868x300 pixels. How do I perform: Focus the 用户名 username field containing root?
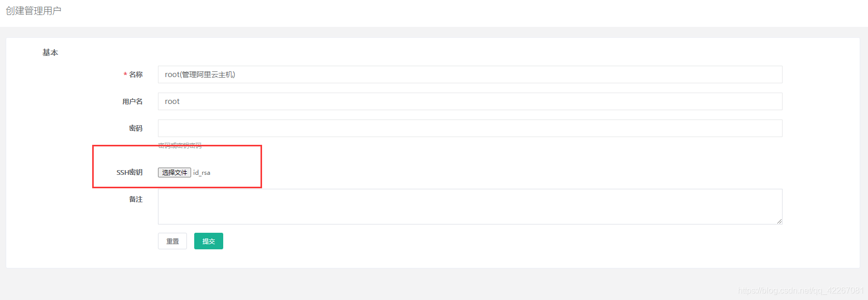click(470, 101)
